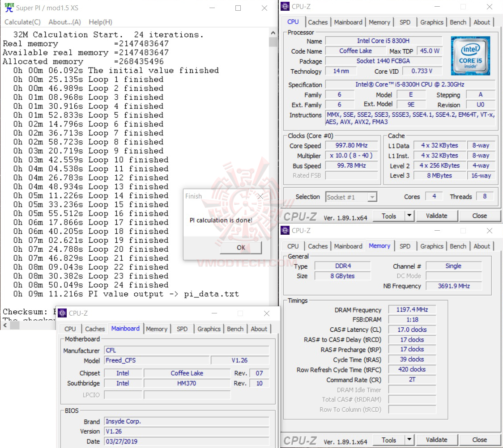The width and height of the screenshot is (503, 448).
Task: Click the NB Frequency value 3691.9 MHz
Action: click(x=454, y=286)
